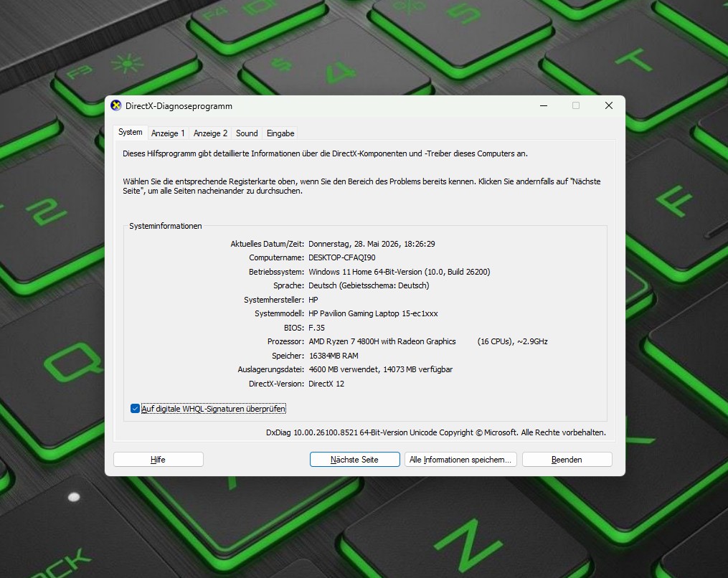The width and height of the screenshot is (728, 578).
Task: Click the Prozessor label
Action: tap(285, 341)
